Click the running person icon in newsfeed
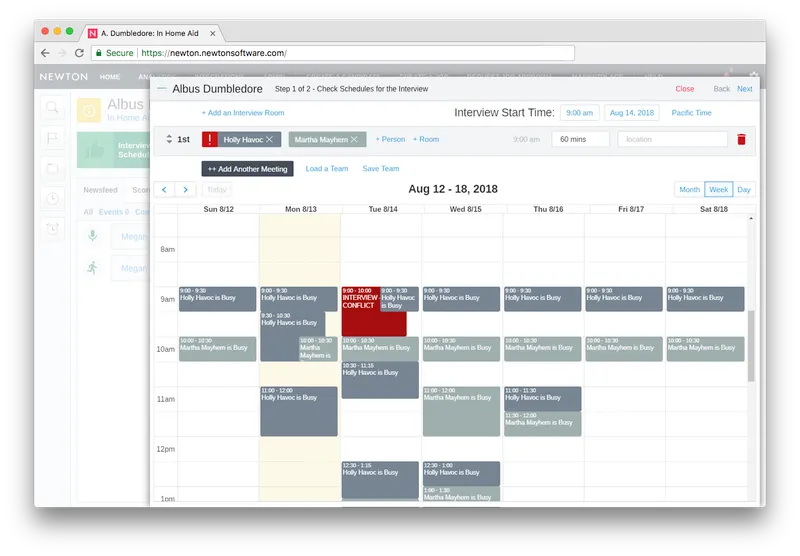This screenshot has width=800, height=556. (x=92, y=267)
